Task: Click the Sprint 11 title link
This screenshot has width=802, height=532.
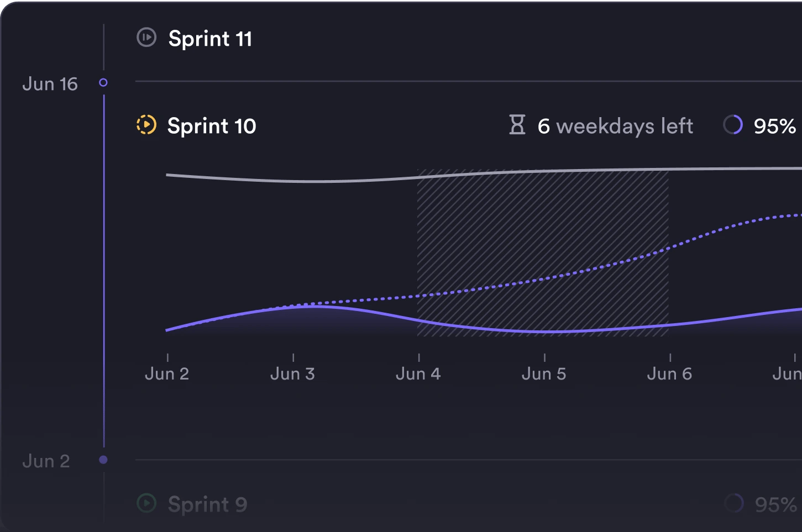Action: click(x=211, y=38)
